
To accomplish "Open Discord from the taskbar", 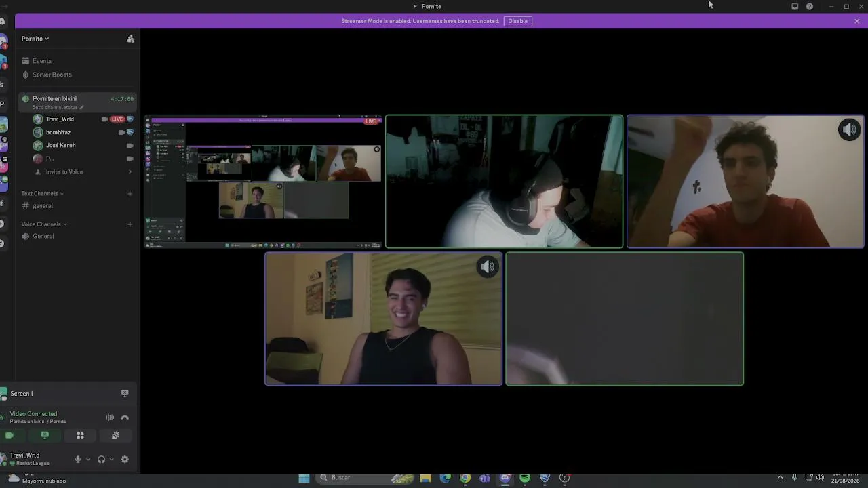I will 505,478.
